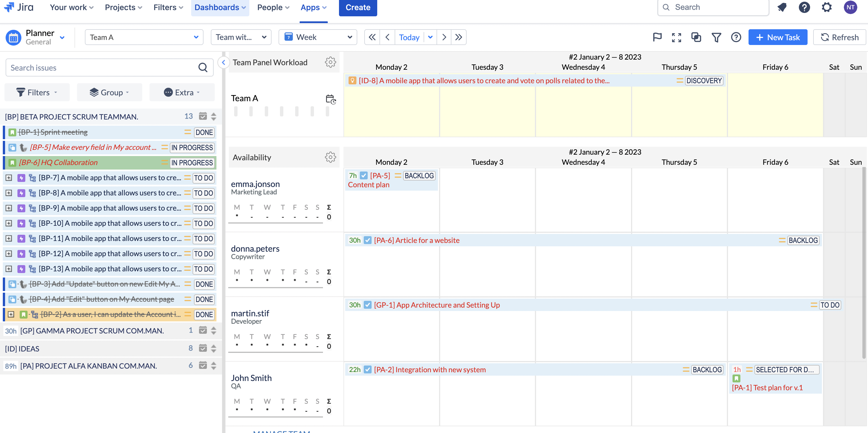Open the Dashboards menu
868x433 pixels.
(220, 7)
